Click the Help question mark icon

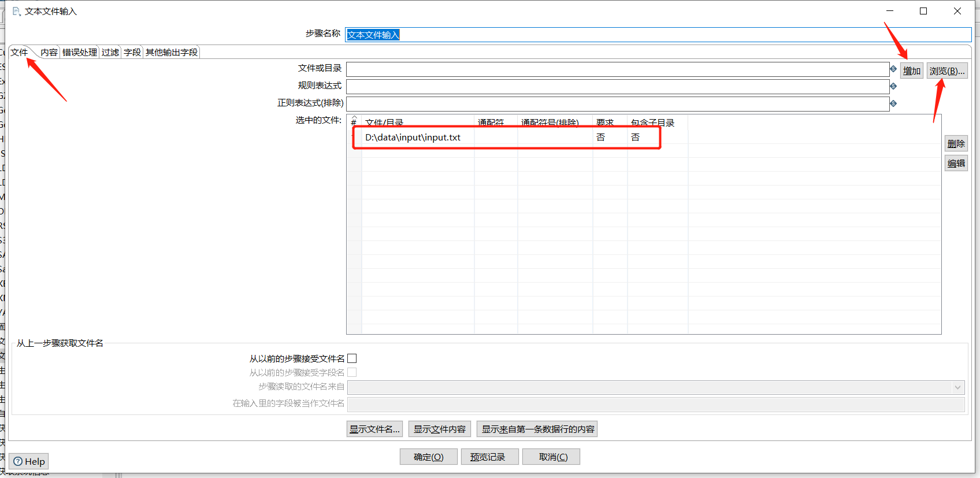pyautogui.click(x=18, y=461)
